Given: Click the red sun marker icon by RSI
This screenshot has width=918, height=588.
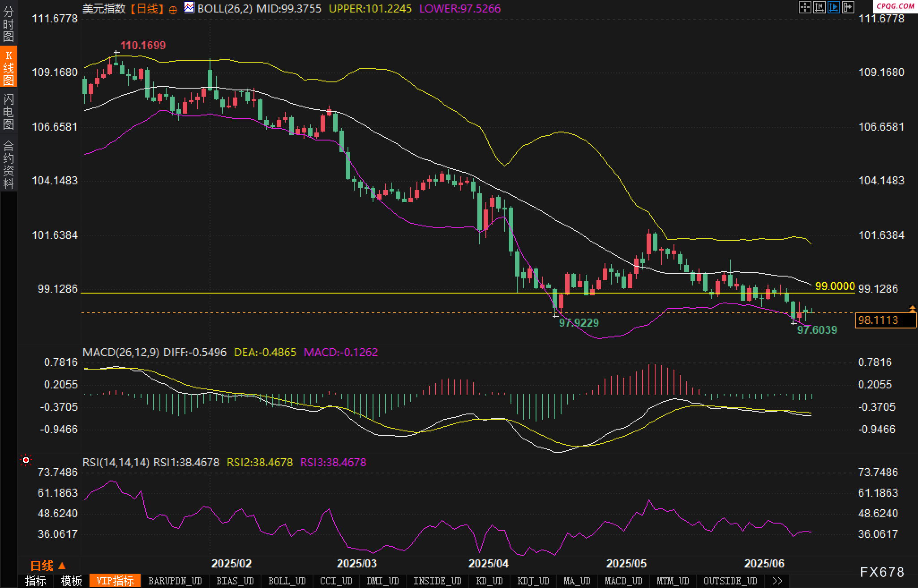Looking at the screenshot, I should pos(26,460).
